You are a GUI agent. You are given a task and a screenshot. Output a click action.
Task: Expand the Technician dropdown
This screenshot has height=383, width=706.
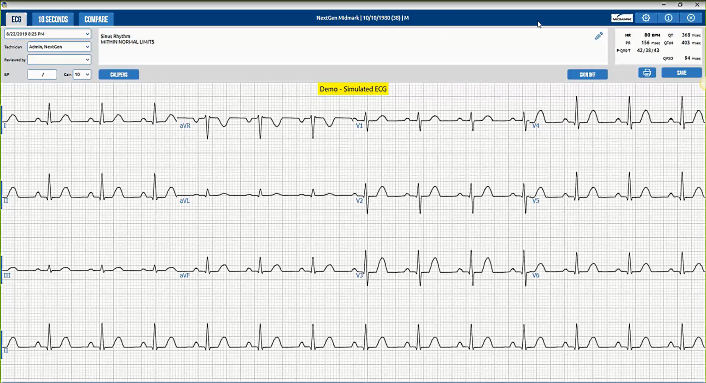pos(59,46)
